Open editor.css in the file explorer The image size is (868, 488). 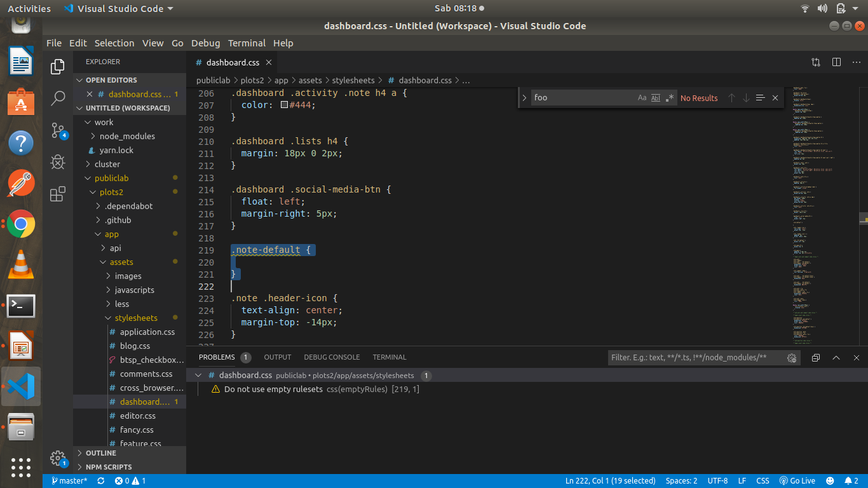[130, 416]
